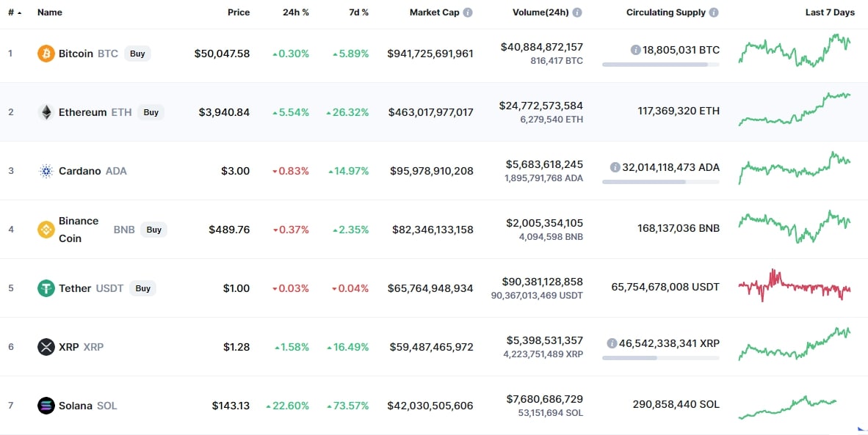Viewport: 868px width, 435px height.
Task: Open Ethereum 7-day sparkline chart
Action: (x=795, y=109)
